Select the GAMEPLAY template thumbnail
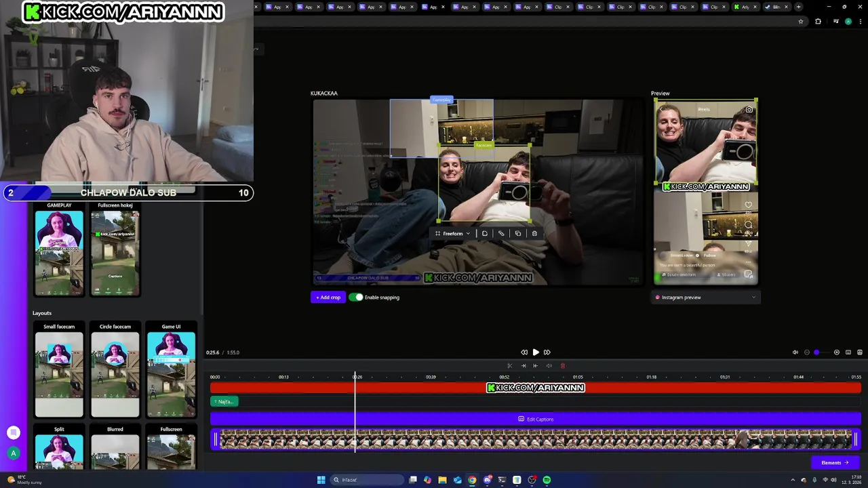 click(59, 253)
